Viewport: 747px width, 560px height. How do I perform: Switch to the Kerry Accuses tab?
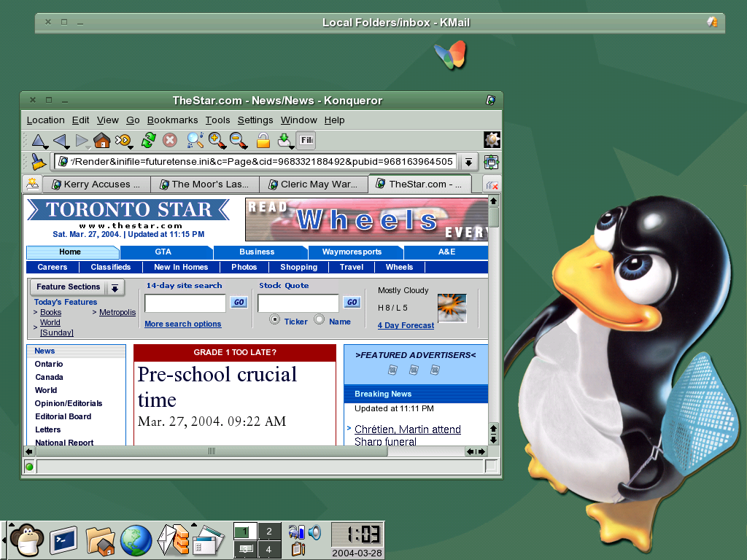[97, 184]
